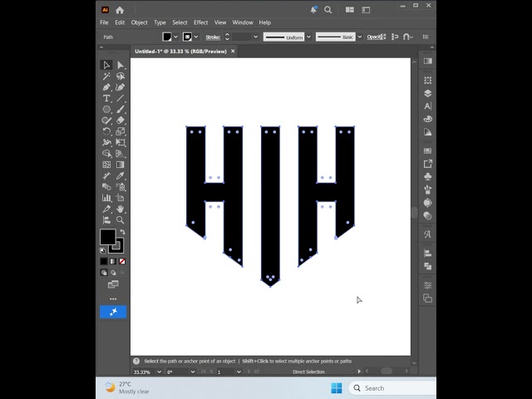The width and height of the screenshot is (532, 399).
Task: Open the Brushes panel icon
Action: [428, 190]
